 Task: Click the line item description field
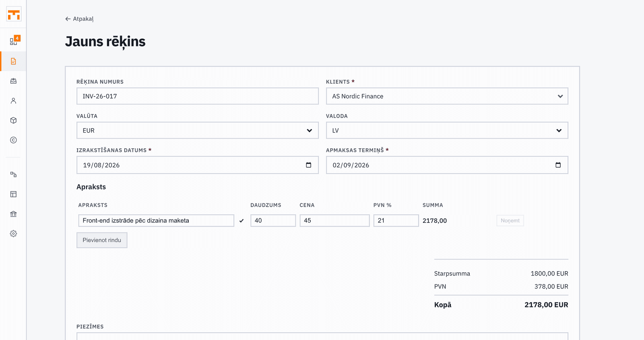point(156,221)
